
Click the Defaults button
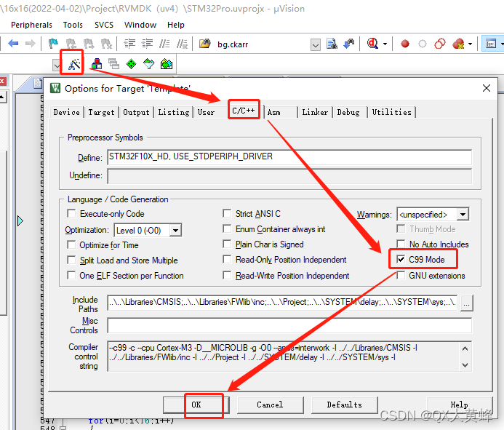(344, 405)
